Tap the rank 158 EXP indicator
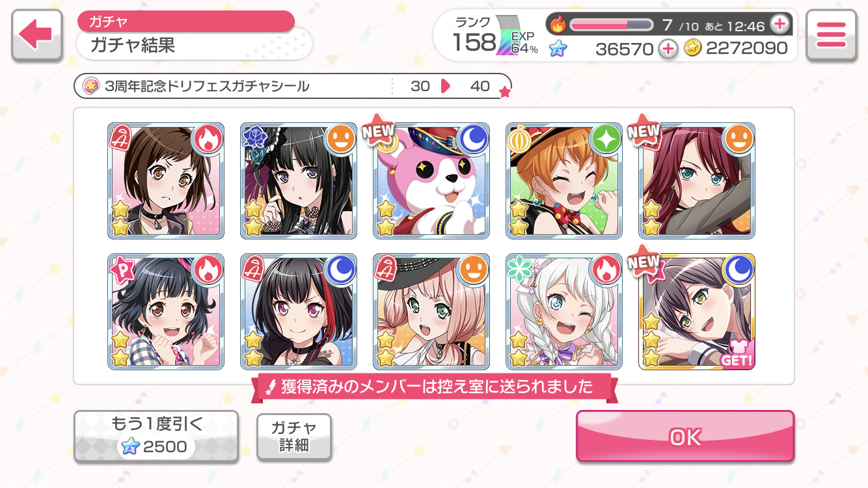Image resolution: width=868 pixels, height=488 pixels. tap(496, 37)
